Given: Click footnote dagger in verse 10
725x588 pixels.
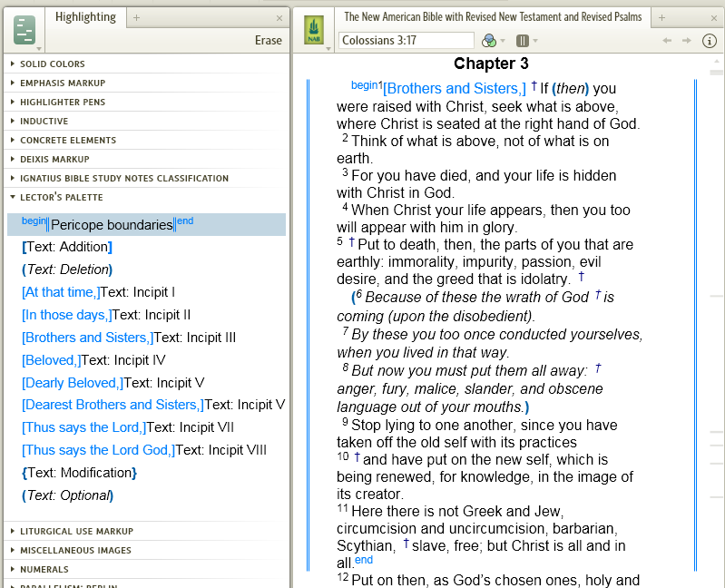Looking at the screenshot, I should (357, 457).
